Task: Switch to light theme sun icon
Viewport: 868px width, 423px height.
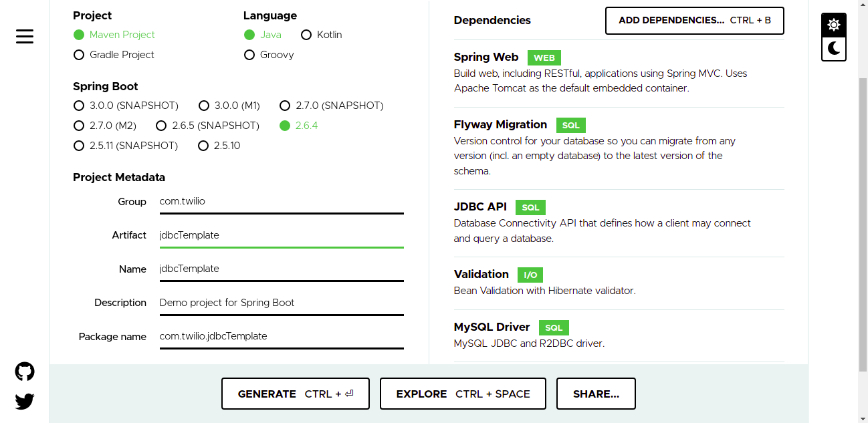Action: pos(834,25)
